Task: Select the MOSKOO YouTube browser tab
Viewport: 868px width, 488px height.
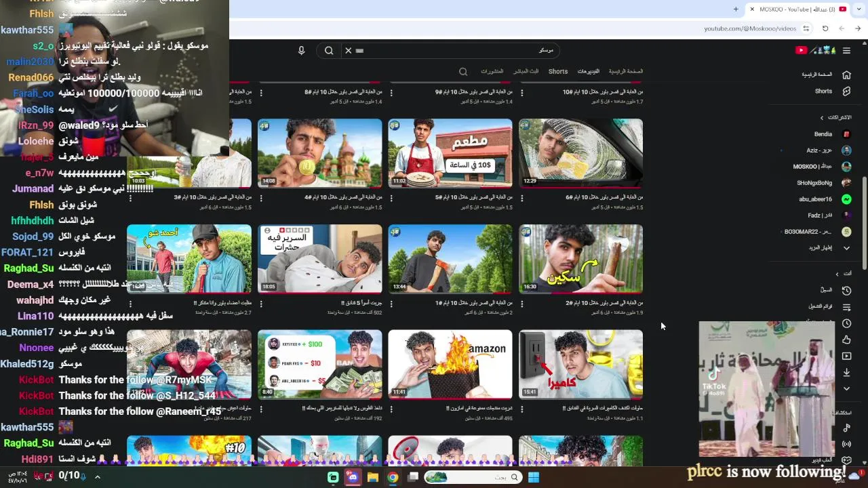Action: (799, 9)
